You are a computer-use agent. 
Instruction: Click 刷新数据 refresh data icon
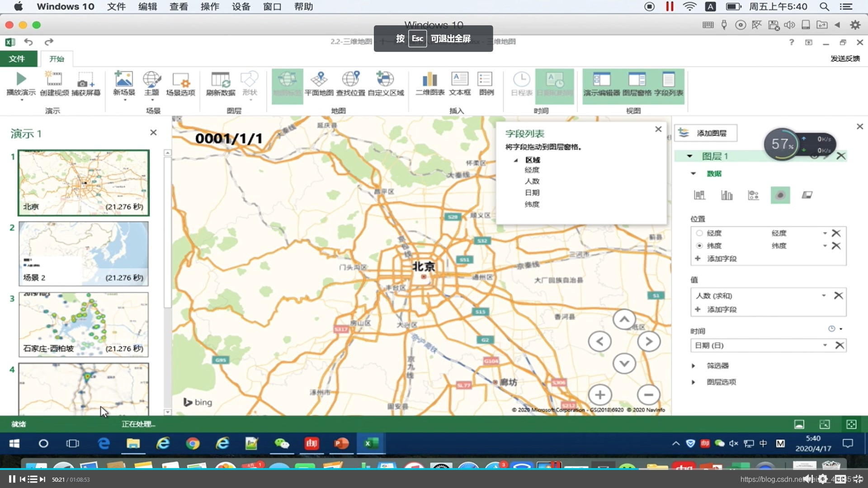click(x=221, y=80)
